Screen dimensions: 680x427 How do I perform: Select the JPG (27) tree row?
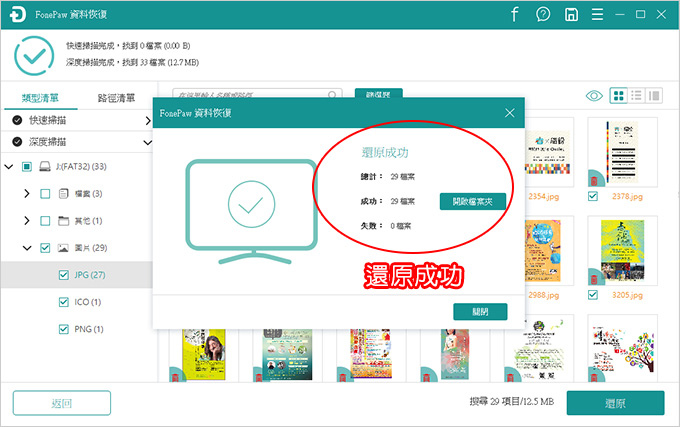click(x=76, y=275)
